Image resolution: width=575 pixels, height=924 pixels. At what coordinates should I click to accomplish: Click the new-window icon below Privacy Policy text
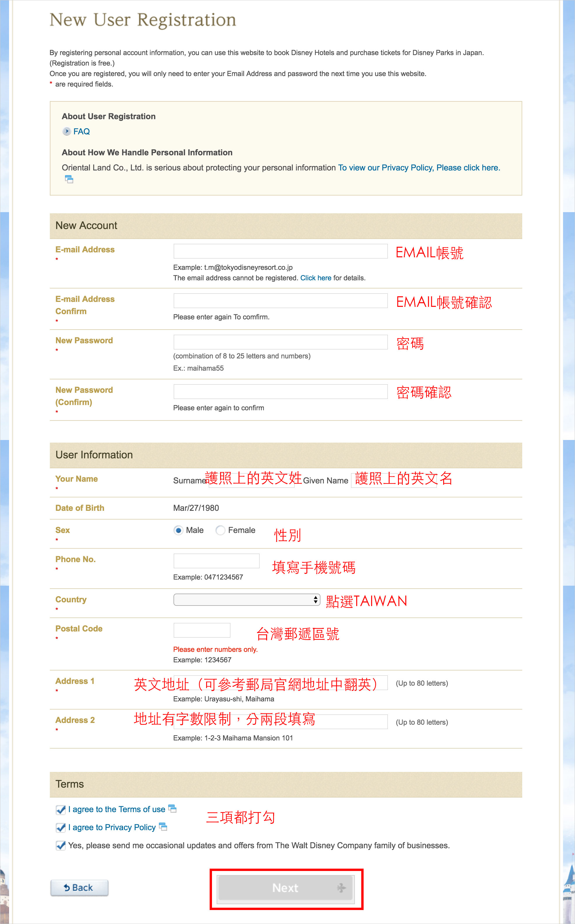point(69,179)
